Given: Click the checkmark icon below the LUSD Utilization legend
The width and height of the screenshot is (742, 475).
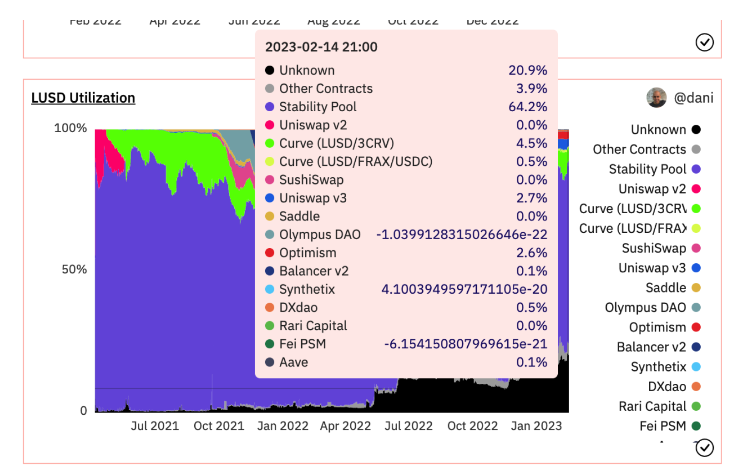Looking at the screenshot, I should [705, 448].
